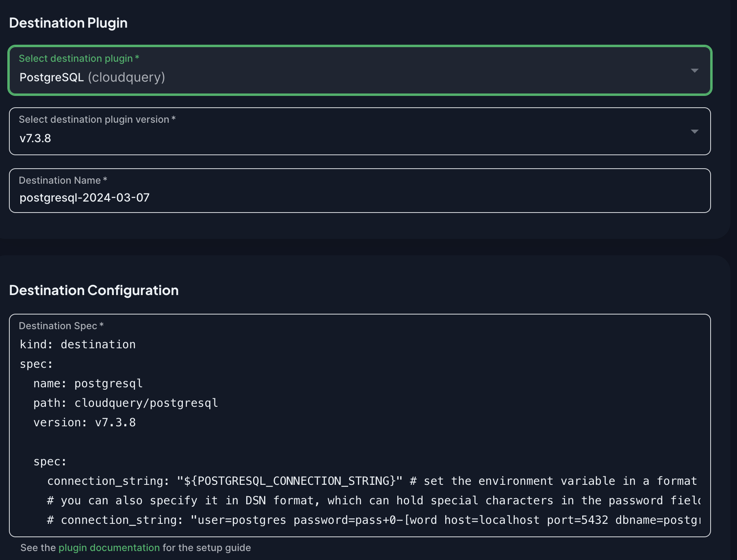Viewport: 737px width, 560px height.
Task: Click the 'version: v7.3.8' spec line
Action: tap(85, 423)
